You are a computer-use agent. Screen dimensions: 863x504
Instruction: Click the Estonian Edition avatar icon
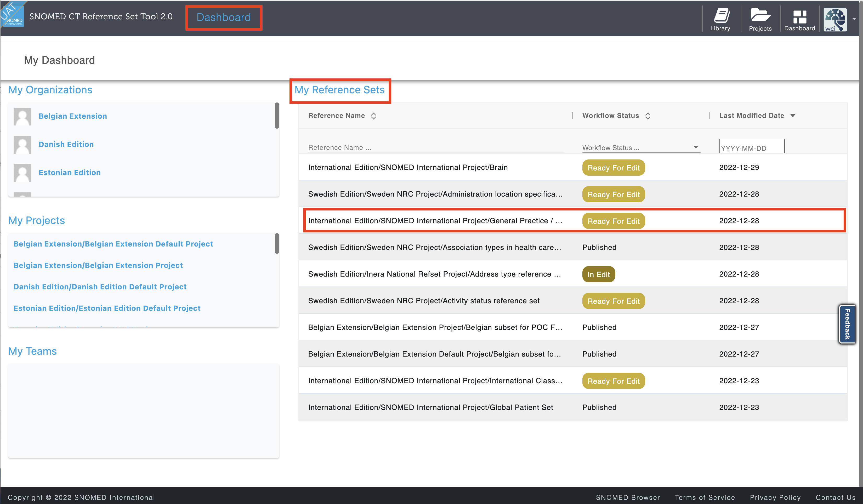pyautogui.click(x=22, y=173)
